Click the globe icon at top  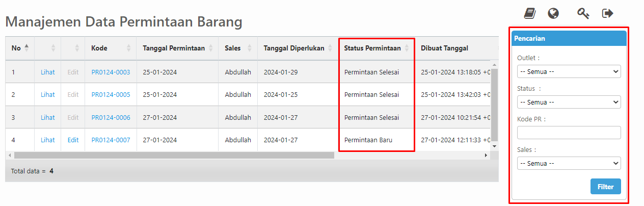(x=553, y=13)
